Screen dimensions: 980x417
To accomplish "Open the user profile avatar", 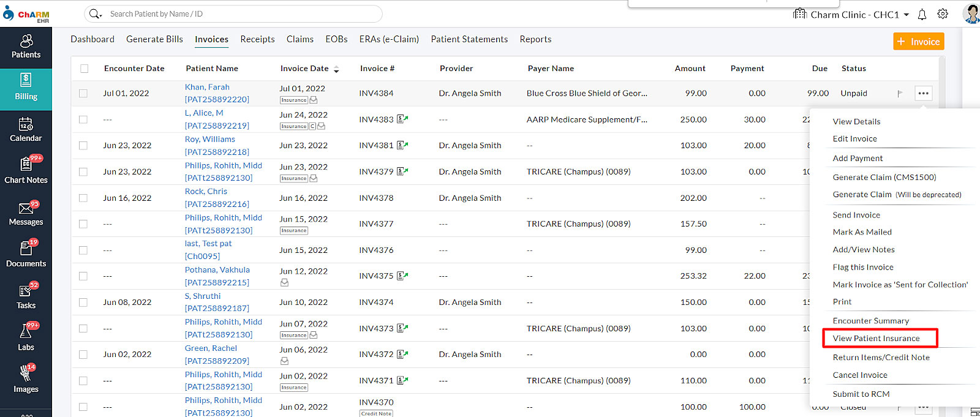I will pyautogui.click(x=971, y=13).
